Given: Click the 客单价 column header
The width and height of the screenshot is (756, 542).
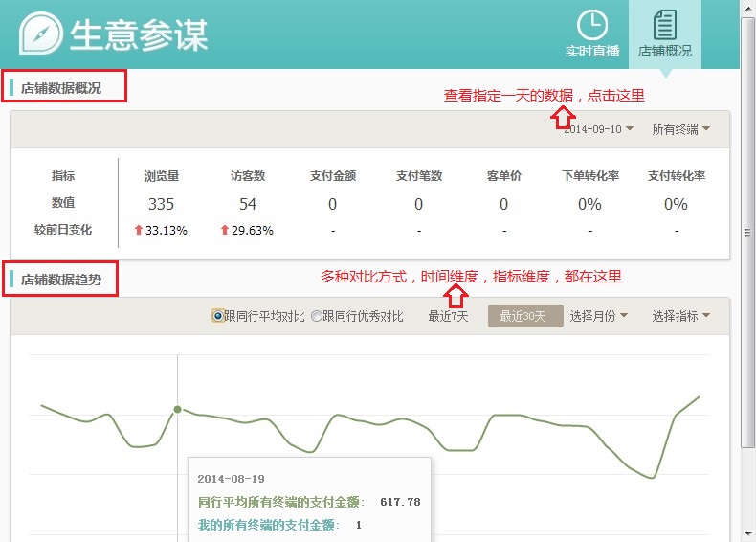Looking at the screenshot, I should (x=503, y=176).
